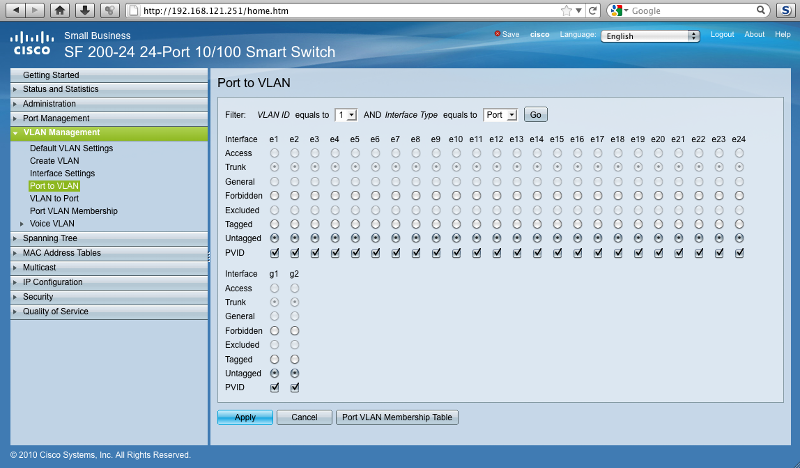800x468 pixels.
Task: Go back with the browser back arrow
Action: 17,10
